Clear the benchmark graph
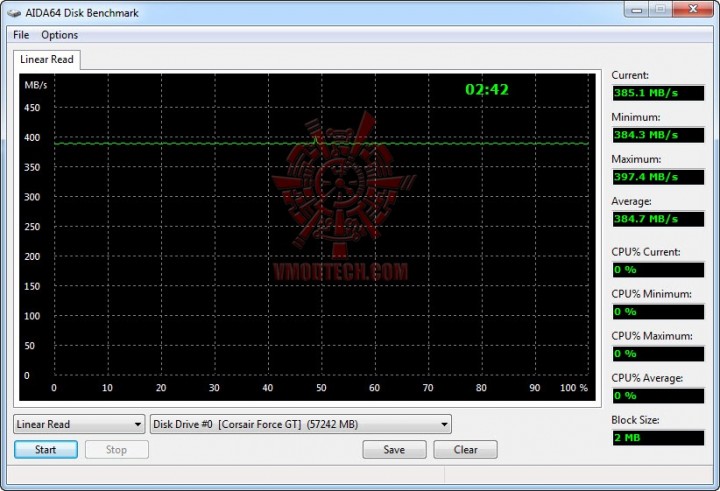The image size is (720, 491). point(465,450)
